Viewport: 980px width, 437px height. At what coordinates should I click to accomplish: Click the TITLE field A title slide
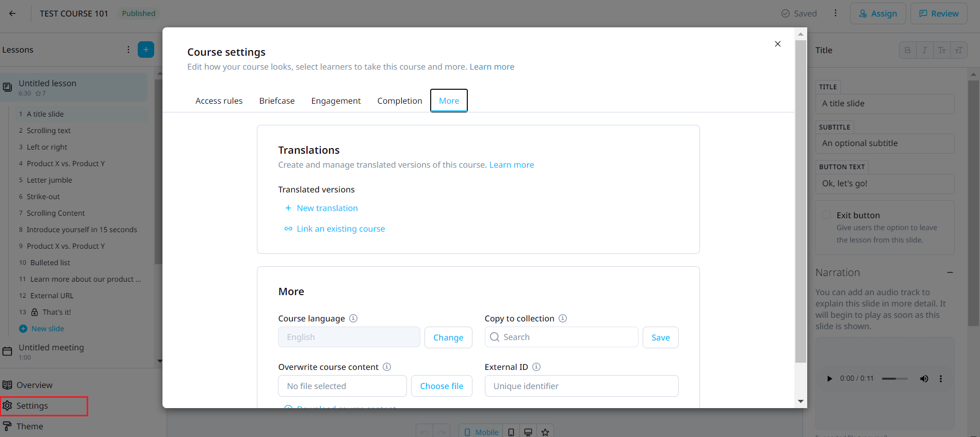pyautogui.click(x=885, y=104)
